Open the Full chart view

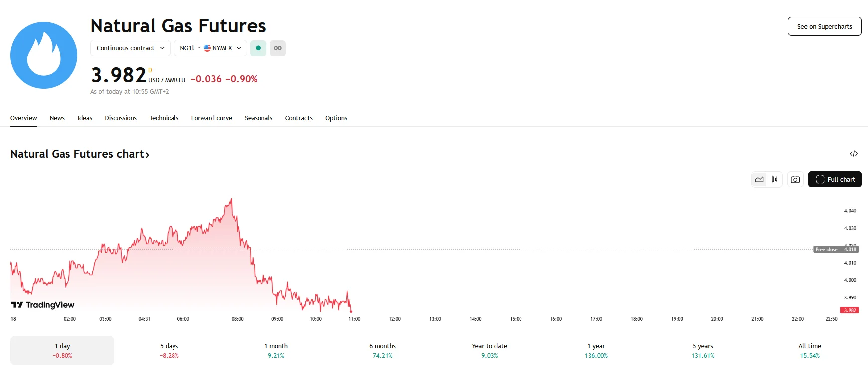835,179
